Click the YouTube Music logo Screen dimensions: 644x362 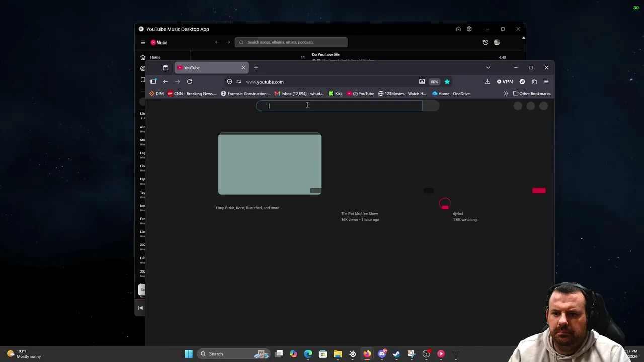coord(159,43)
